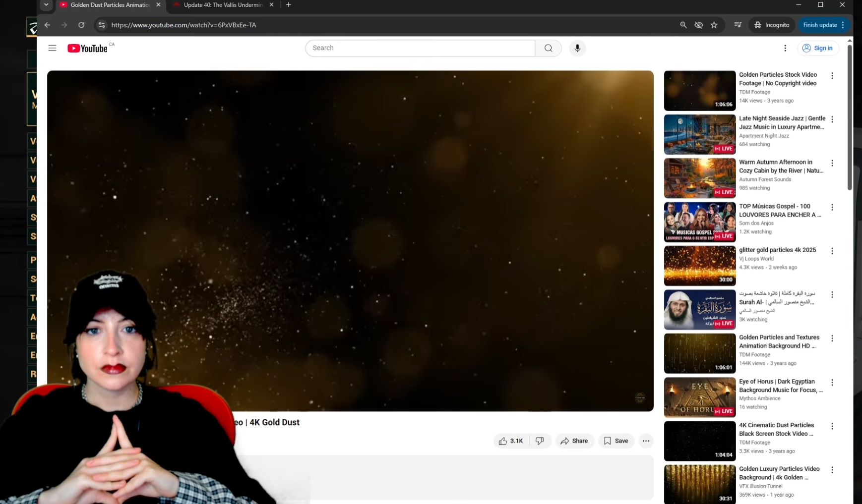Open options for 4K Cinematic Dust Particles
862x504 pixels.
click(832, 426)
